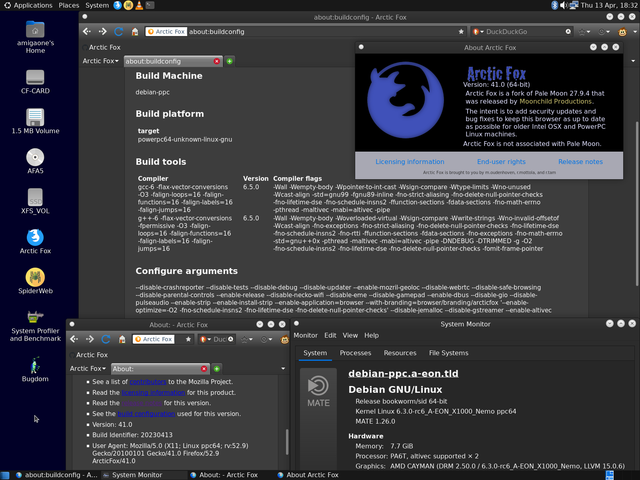Open new tab beside about:buildconfig tab
The height and width of the screenshot is (480, 640).
click(229, 61)
